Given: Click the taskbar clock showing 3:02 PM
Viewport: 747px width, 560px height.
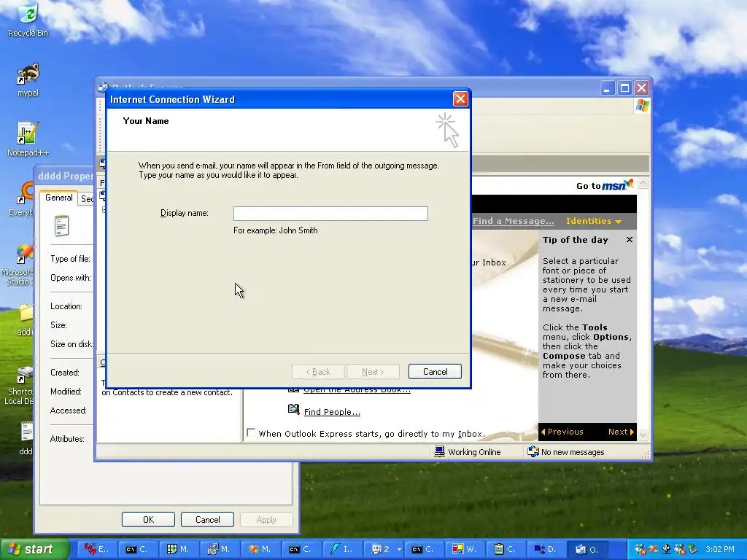Looking at the screenshot, I should point(720,549).
